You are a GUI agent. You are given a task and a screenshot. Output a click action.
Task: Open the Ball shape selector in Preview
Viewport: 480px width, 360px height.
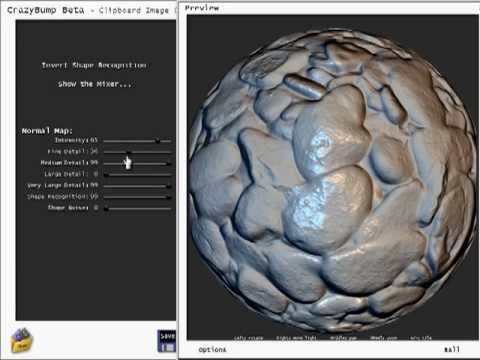pos(452,349)
